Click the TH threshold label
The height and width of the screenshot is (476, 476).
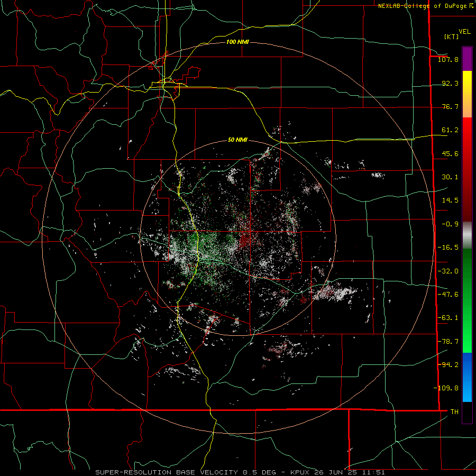(454, 412)
